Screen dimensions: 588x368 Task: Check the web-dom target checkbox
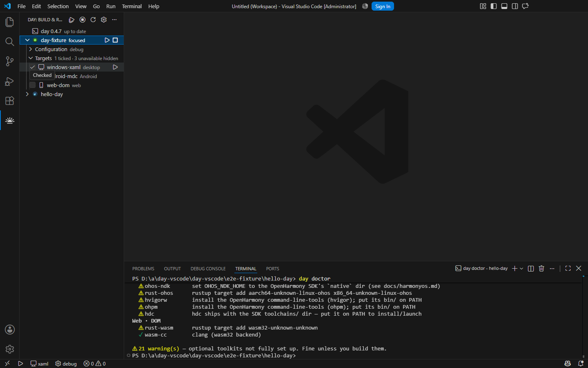click(x=33, y=85)
